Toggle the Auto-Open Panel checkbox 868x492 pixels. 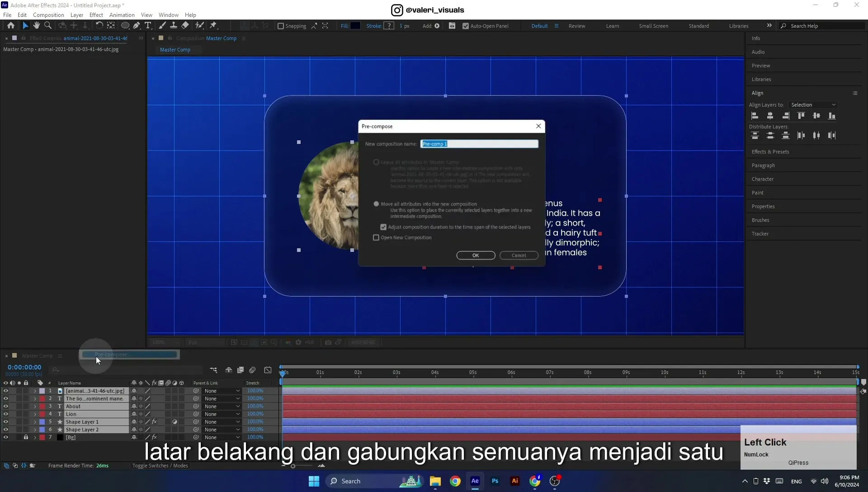466,26
